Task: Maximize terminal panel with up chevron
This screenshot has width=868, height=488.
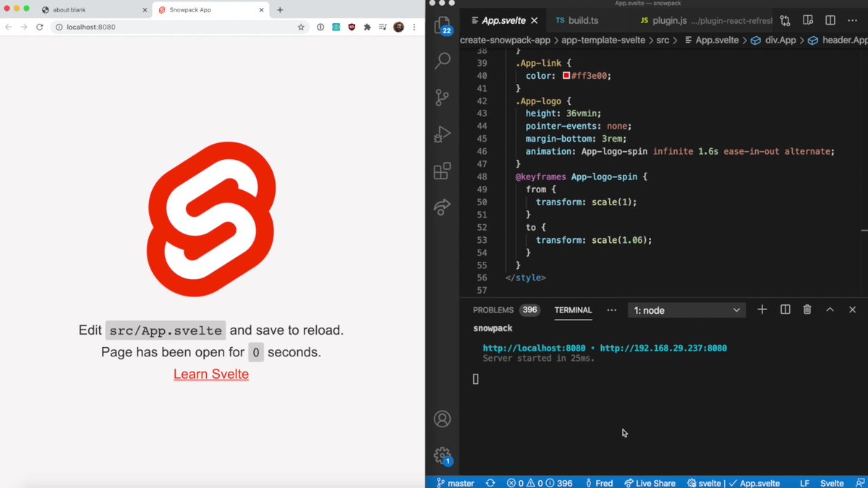Action: point(830,309)
